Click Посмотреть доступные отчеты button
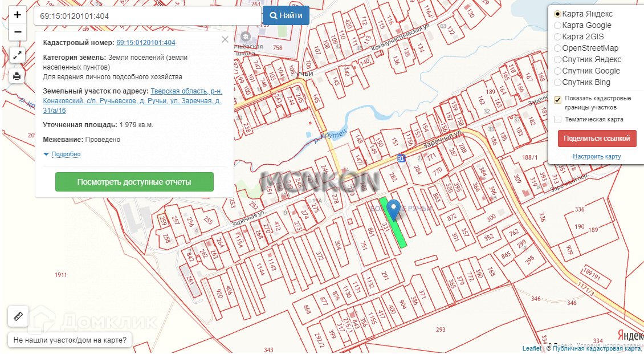 (x=134, y=182)
